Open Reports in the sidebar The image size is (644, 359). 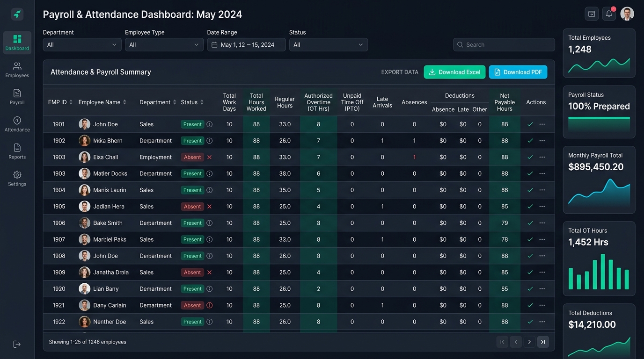click(17, 151)
